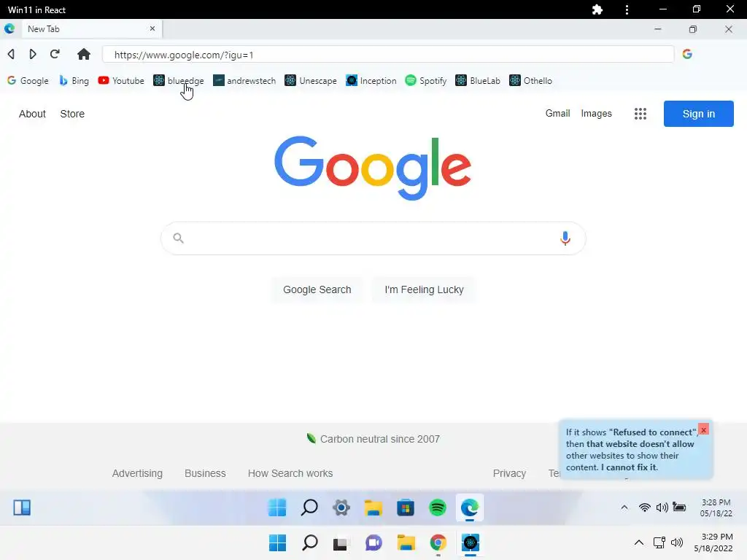Open the home page via house icon
747x560 pixels.
pyautogui.click(x=84, y=54)
